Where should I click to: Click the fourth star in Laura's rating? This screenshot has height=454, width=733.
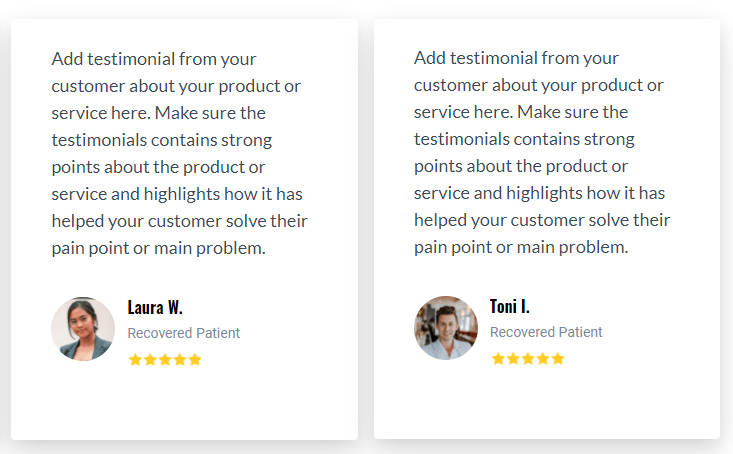pos(180,360)
